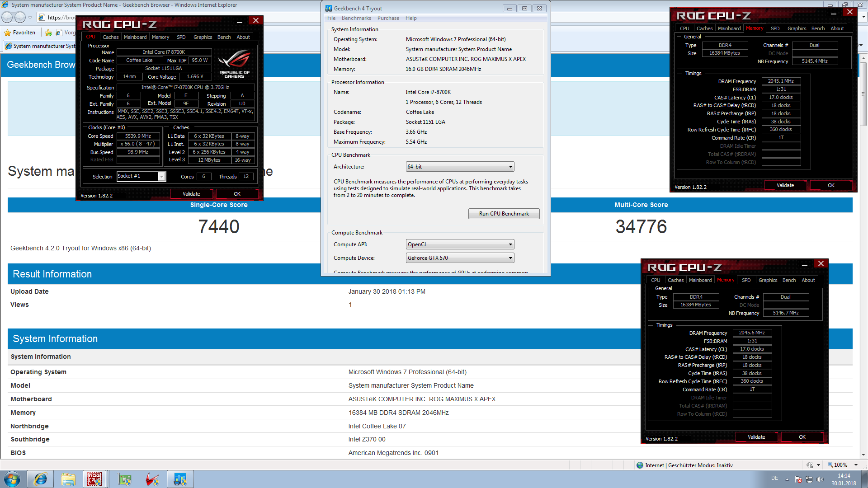Open Geekbench File menu
Image resolution: width=868 pixels, height=488 pixels.
(331, 18)
